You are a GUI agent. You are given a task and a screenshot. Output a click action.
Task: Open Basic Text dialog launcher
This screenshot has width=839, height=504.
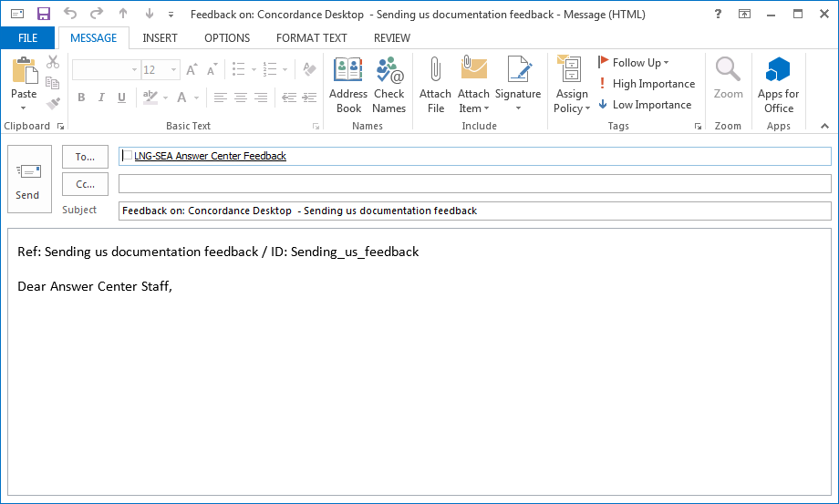[x=316, y=126]
